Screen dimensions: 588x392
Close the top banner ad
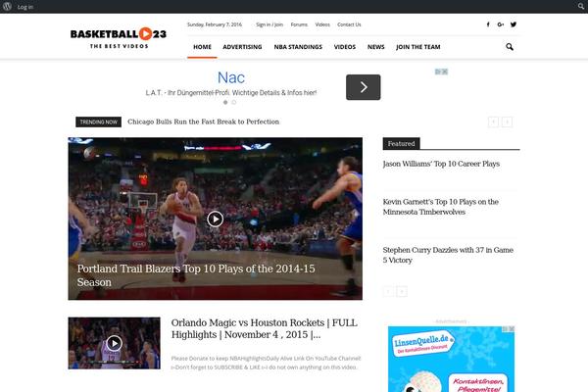[x=445, y=72]
